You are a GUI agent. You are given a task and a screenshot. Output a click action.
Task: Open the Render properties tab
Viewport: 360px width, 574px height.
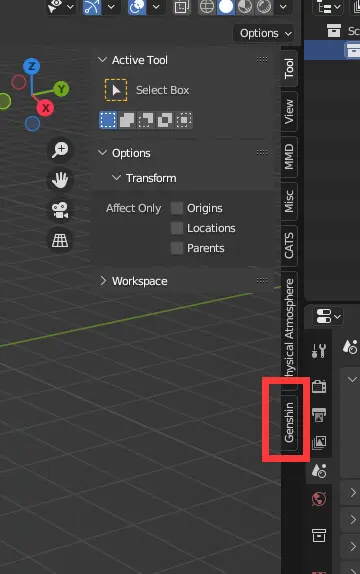pos(319,387)
